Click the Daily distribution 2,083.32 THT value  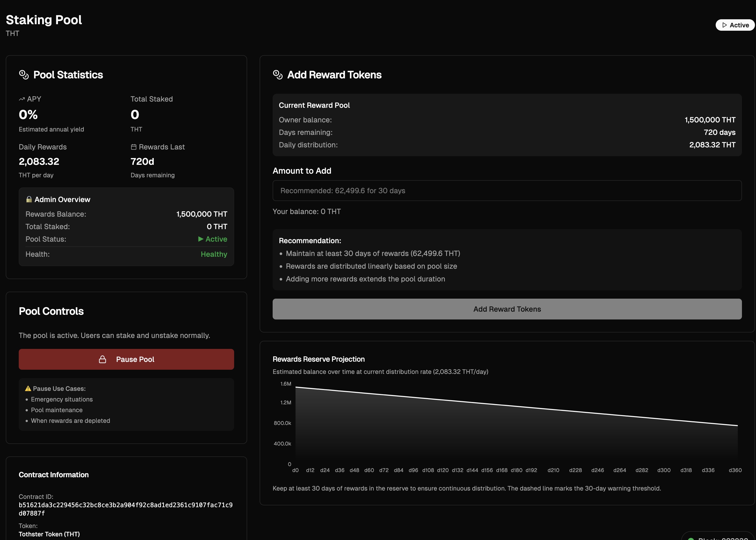click(x=712, y=145)
